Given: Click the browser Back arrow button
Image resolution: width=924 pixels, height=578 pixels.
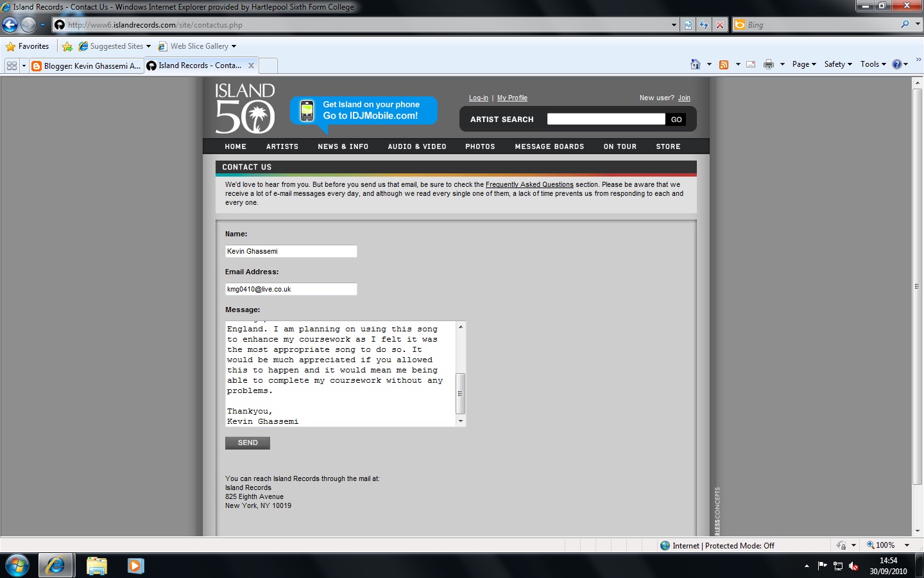Looking at the screenshot, I should point(10,25).
